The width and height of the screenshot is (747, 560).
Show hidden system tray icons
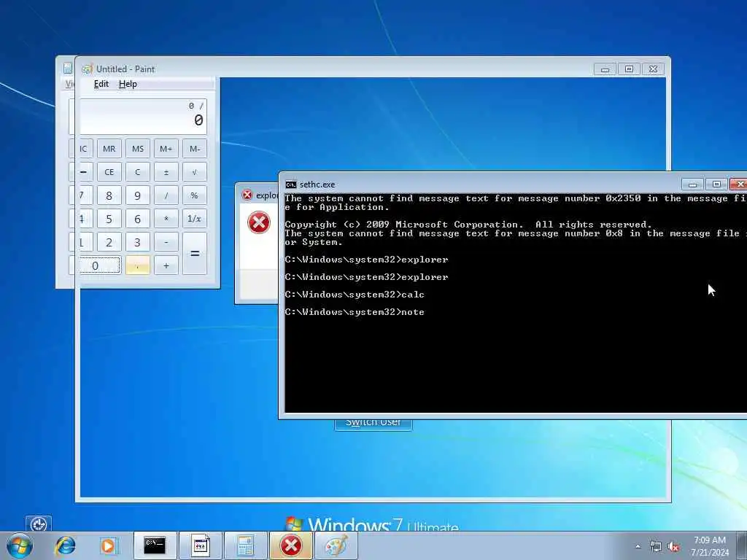click(x=638, y=546)
